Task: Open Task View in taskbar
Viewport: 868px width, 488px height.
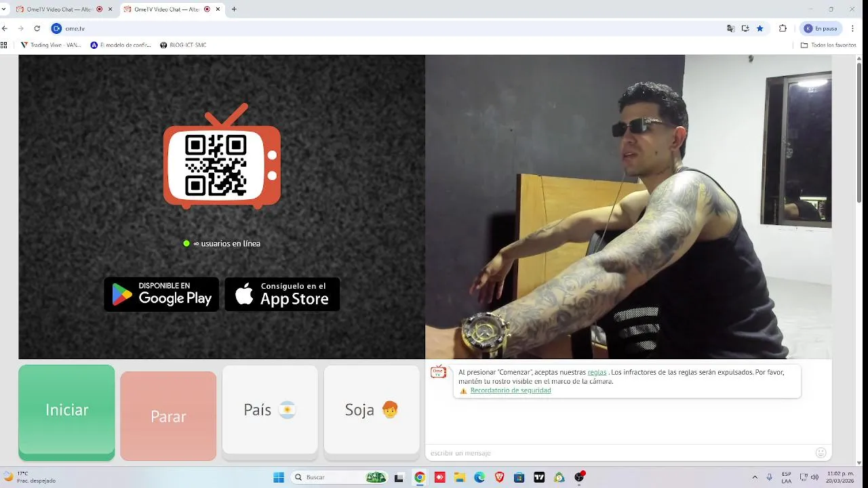Action: click(399, 477)
